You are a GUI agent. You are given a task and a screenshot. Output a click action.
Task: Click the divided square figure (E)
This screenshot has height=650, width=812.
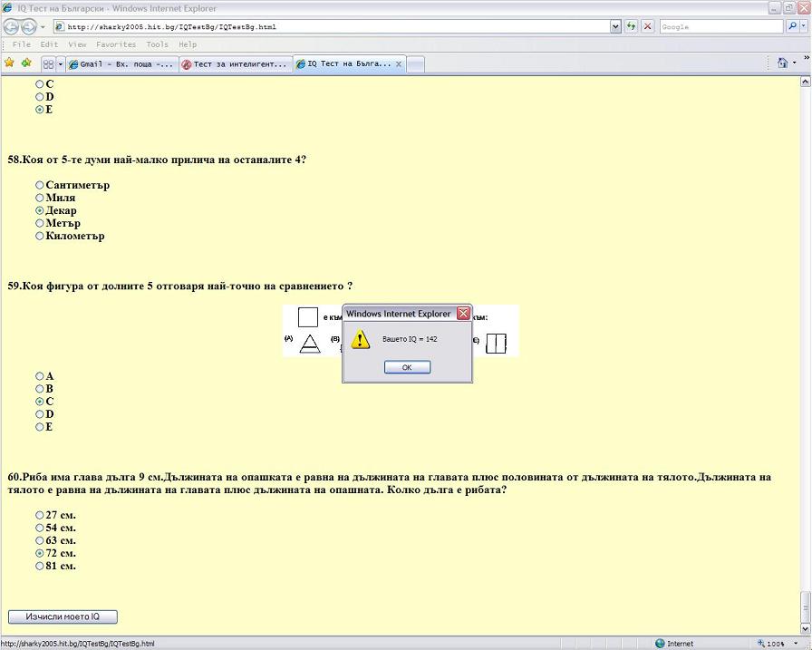tap(496, 344)
